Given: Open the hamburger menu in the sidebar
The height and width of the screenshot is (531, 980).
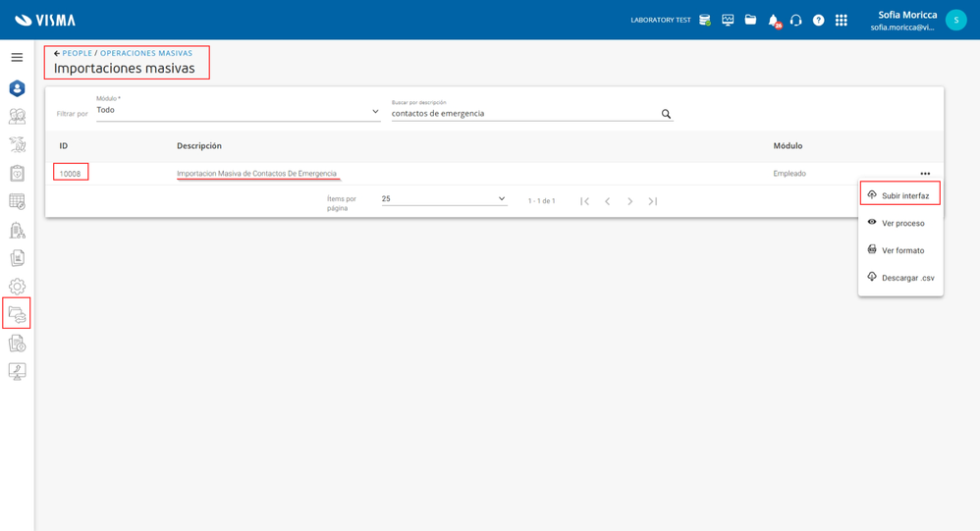Looking at the screenshot, I should pyautogui.click(x=17, y=58).
